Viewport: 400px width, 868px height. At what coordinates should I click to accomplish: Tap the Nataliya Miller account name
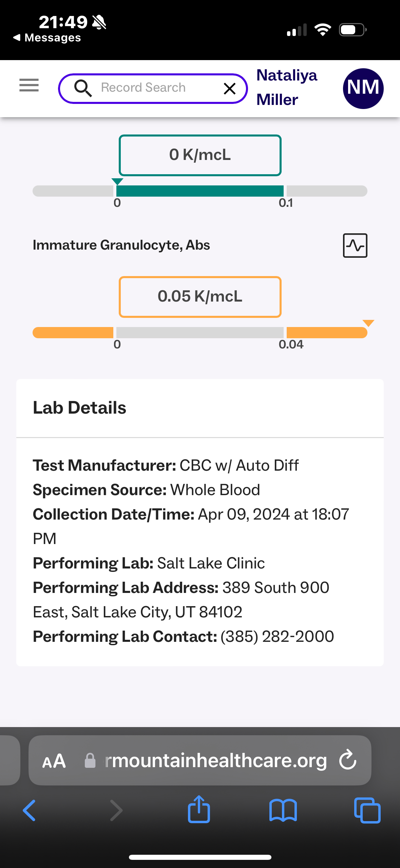(x=287, y=87)
